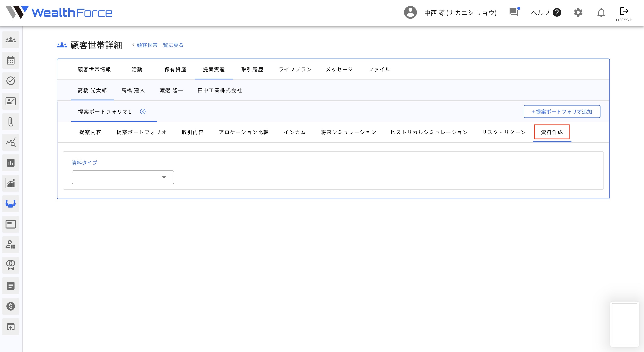Open the calendar icon in sidebar

click(11, 60)
